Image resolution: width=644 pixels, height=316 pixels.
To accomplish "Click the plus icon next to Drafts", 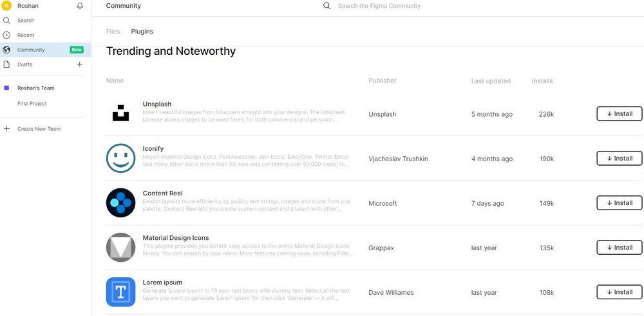I will click(80, 64).
